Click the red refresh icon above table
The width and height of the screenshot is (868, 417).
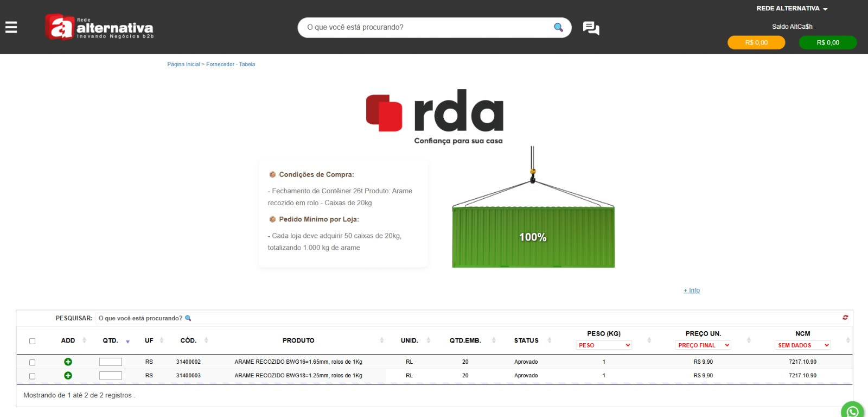(x=845, y=318)
